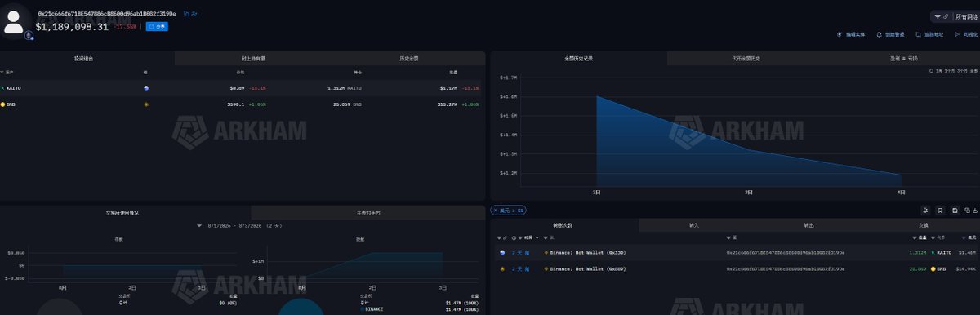
Task: Click the BNB asset row in portfolio
Action: coord(243,104)
